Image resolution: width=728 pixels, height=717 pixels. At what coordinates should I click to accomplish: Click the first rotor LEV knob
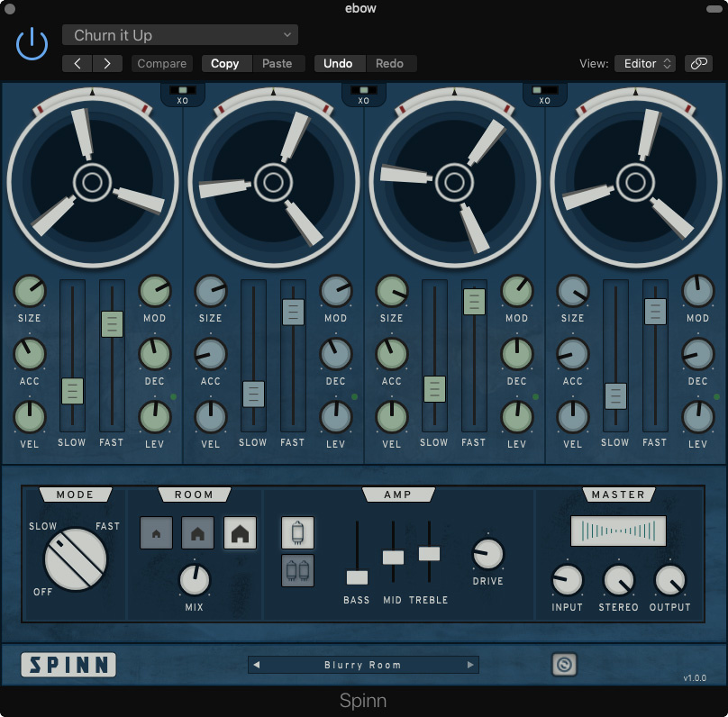point(155,417)
